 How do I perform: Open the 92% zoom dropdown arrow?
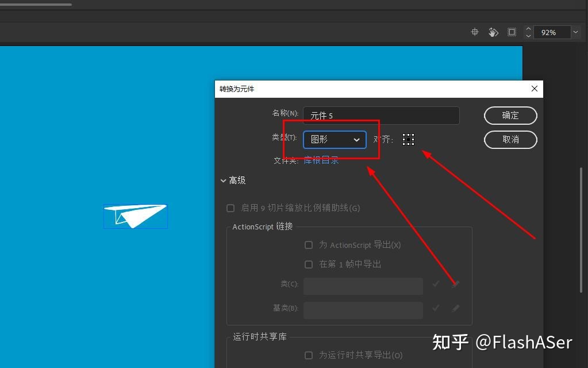[575, 32]
